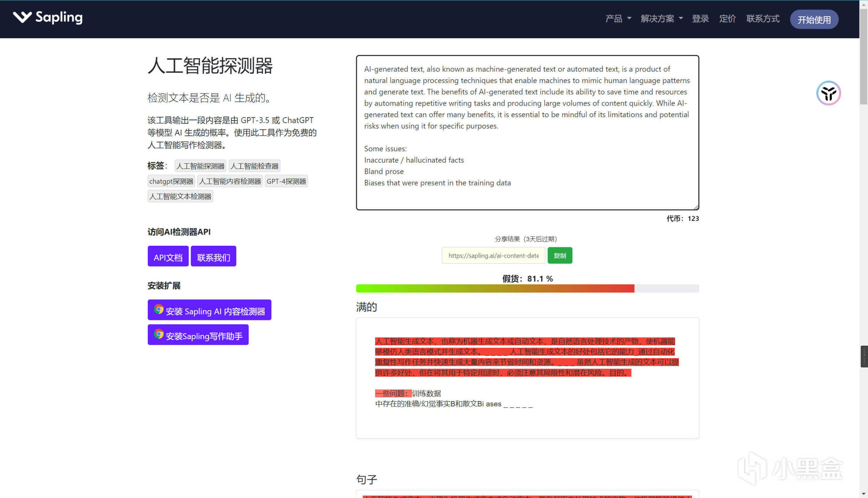Click the page vertical scrollbar thumb
This screenshot has height=498, width=868.
point(864,57)
